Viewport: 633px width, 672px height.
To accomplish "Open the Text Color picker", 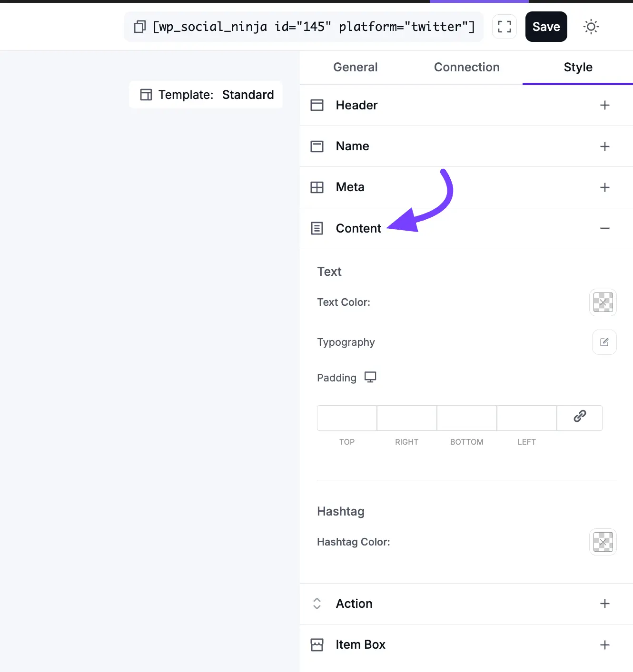I will 603,302.
